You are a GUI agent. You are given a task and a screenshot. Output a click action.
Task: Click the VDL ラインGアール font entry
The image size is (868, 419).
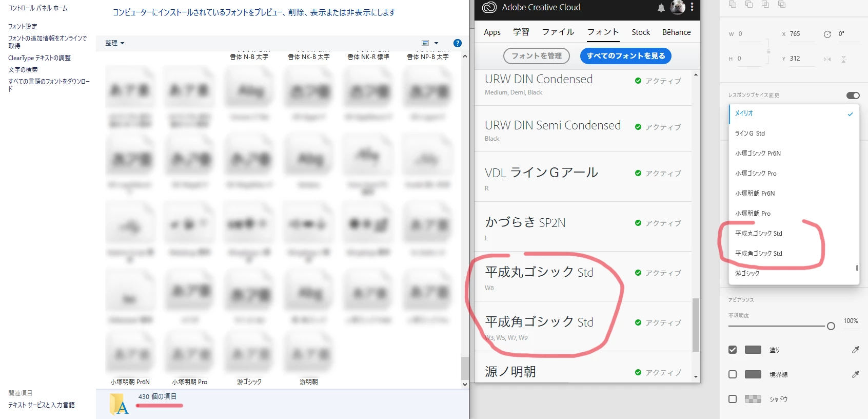(x=583, y=177)
